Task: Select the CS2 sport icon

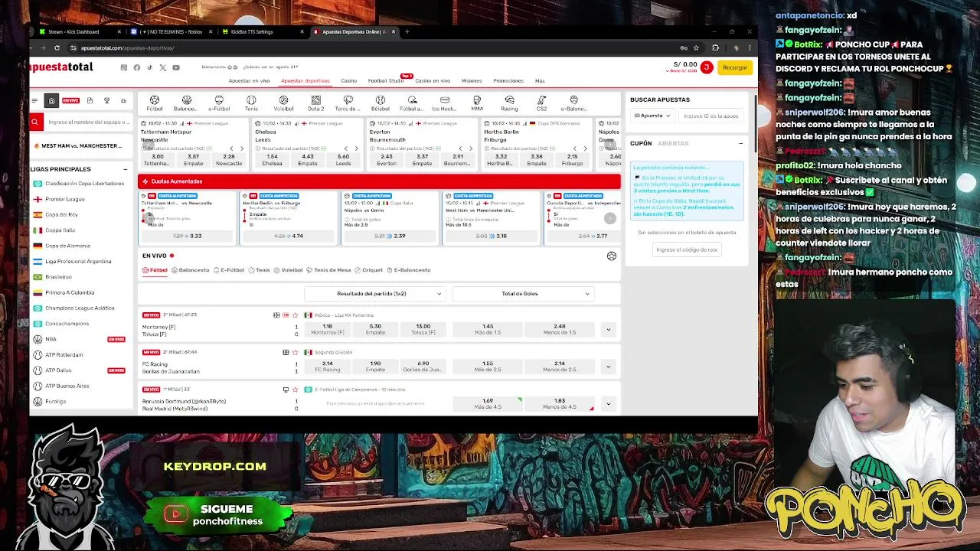Action: click(541, 103)
